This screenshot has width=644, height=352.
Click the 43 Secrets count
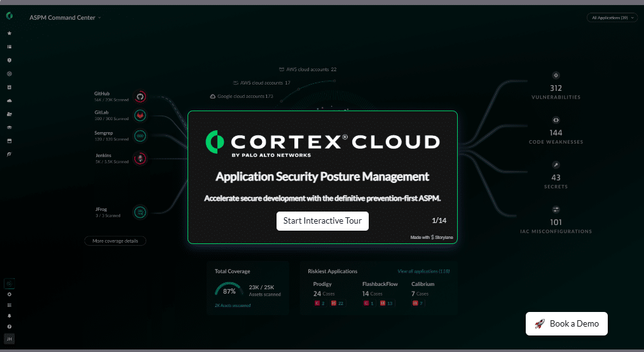click(x=556, y=178)
